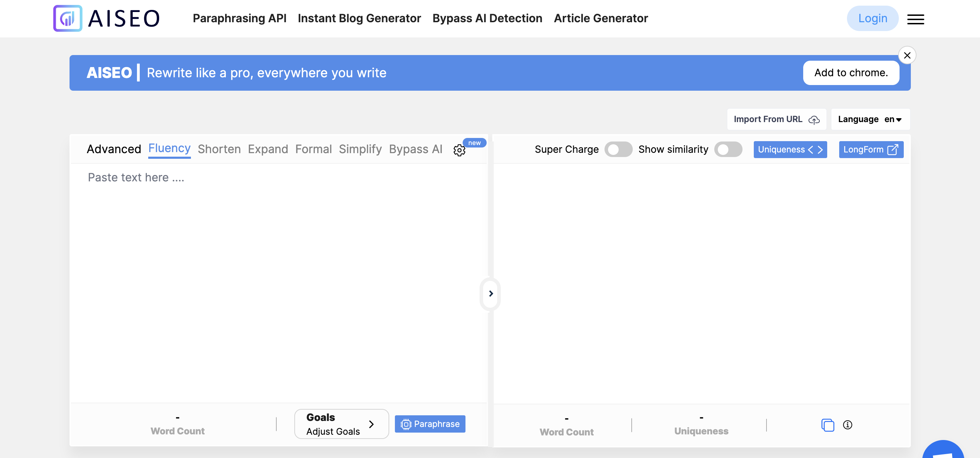Close the Add to chrome banner
This screenshot has height=458, width=980.
point(907,55)
